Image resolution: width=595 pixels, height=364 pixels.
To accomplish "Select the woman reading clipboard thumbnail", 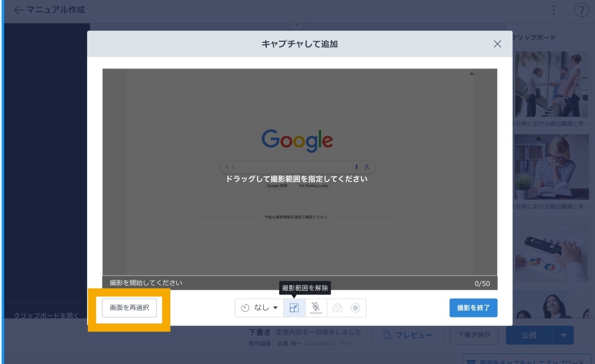I will [551, 167].
